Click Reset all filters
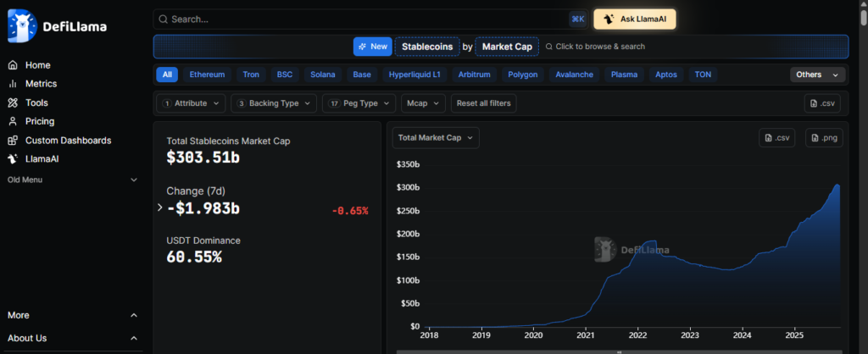868x354 pixels. (484, 103)
